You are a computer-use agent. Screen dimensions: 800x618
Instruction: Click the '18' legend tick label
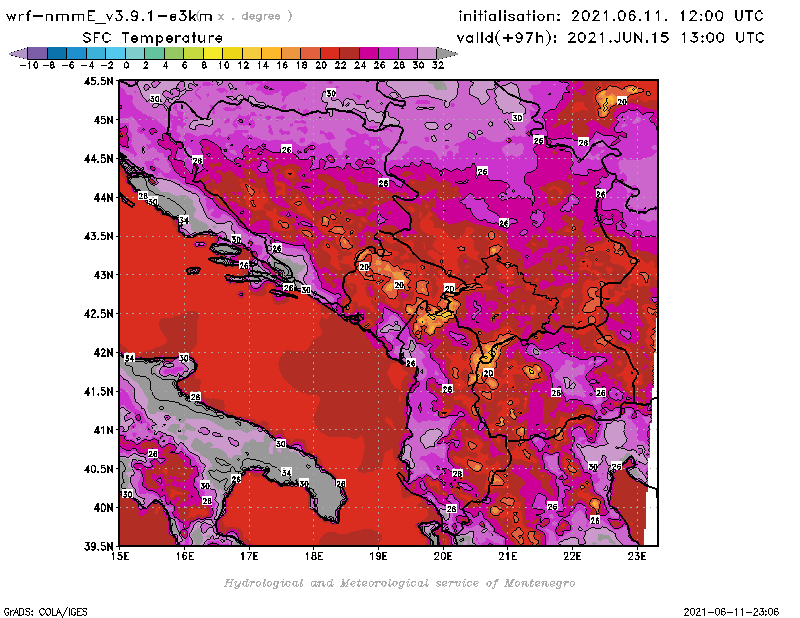(301, 65)
